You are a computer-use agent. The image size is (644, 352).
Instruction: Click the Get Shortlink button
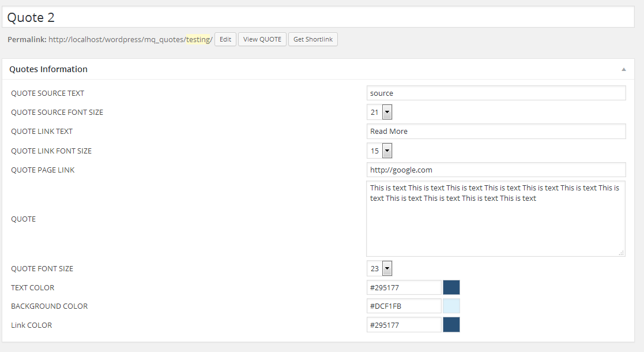[x=313, y=39]
